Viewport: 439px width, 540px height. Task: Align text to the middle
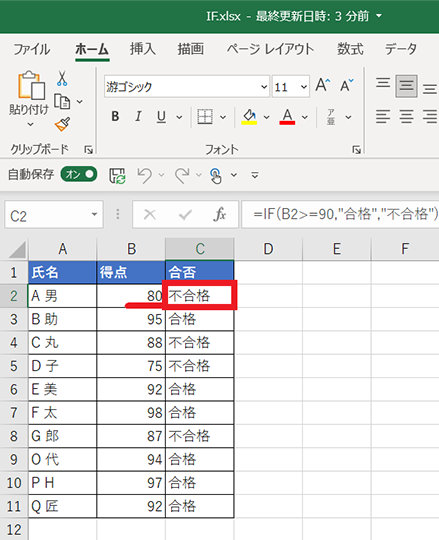pyautogui.click(x=406, y=85)
